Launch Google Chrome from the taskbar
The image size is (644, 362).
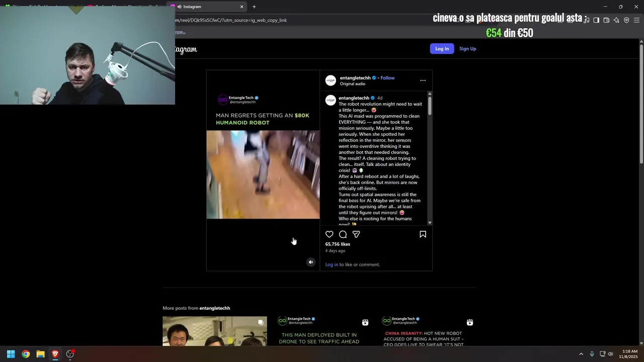click(x=26, y=354)
